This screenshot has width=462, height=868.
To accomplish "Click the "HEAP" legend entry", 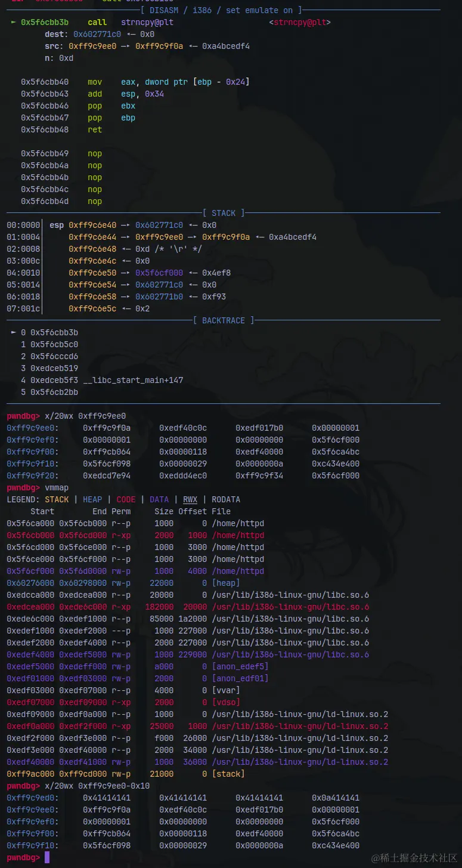I will [92, 499].
